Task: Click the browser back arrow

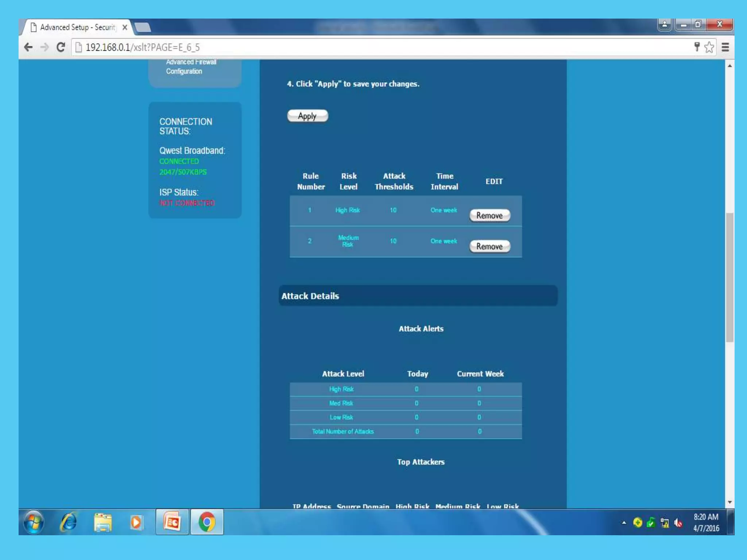Action: click(28, 47)
